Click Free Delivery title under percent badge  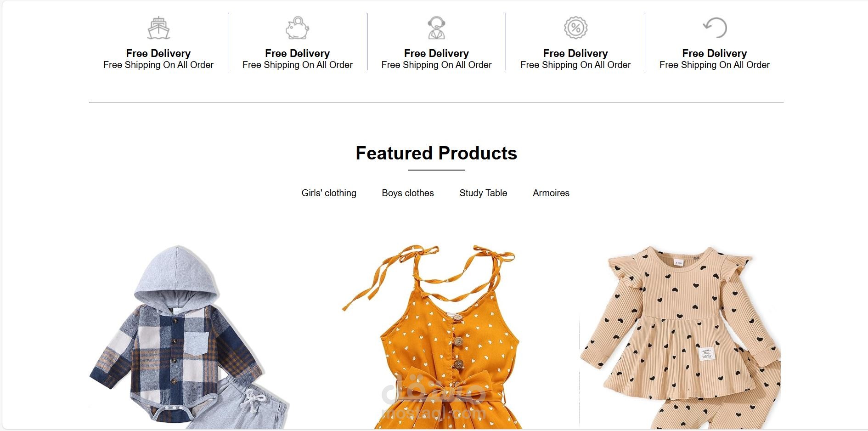coord(575,53)
